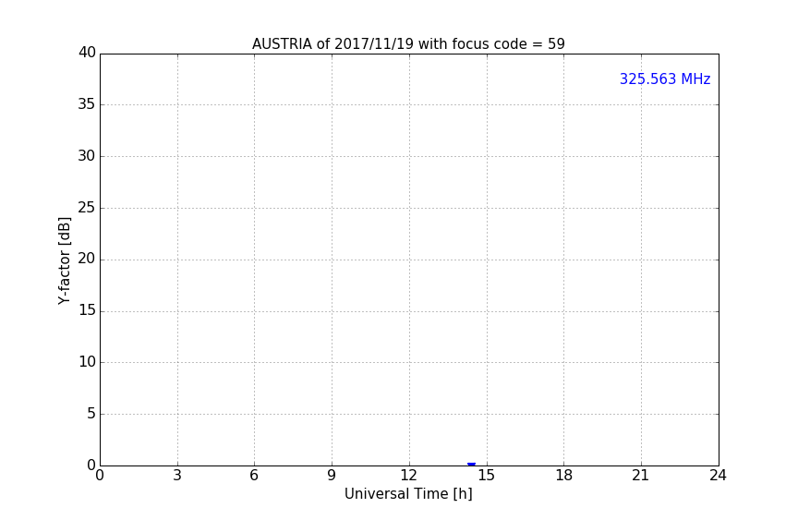Click the y-axis tick label 25
Image resolution: width=798 pixels, height=532 pixels.
click(87, 207)
